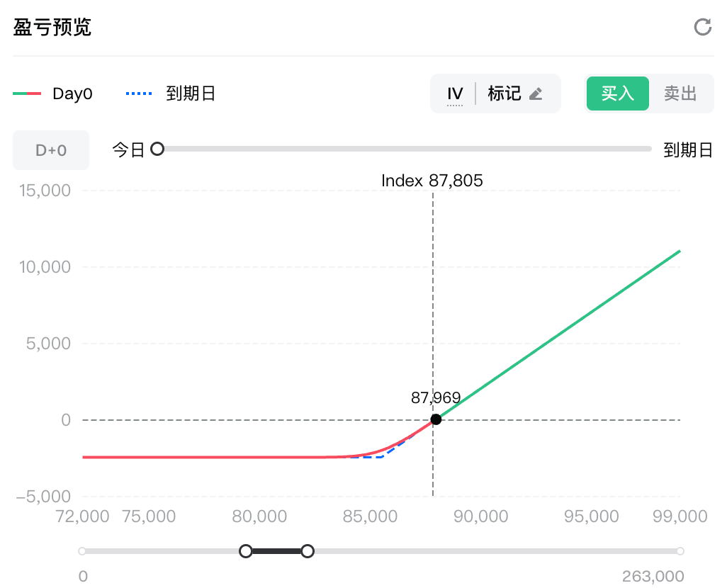727x588 pixels.
Task: Click the date slider handle near 今日
Action: point(157,149)
